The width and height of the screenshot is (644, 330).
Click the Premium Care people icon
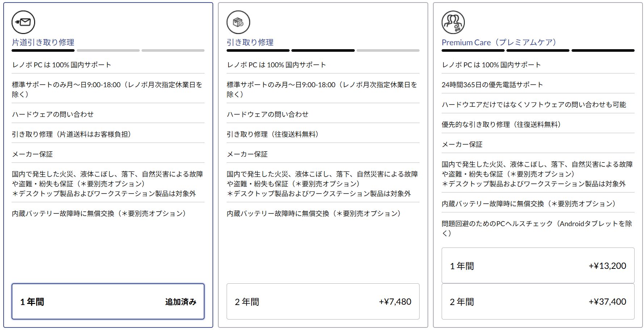pyautogui.click(x=453, y=22)
